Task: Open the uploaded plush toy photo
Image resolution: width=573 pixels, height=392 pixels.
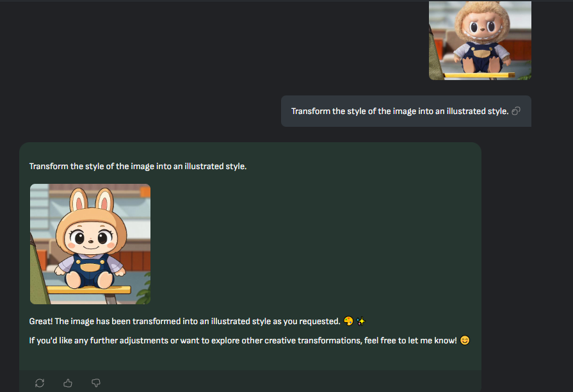Action: [480, 40]
